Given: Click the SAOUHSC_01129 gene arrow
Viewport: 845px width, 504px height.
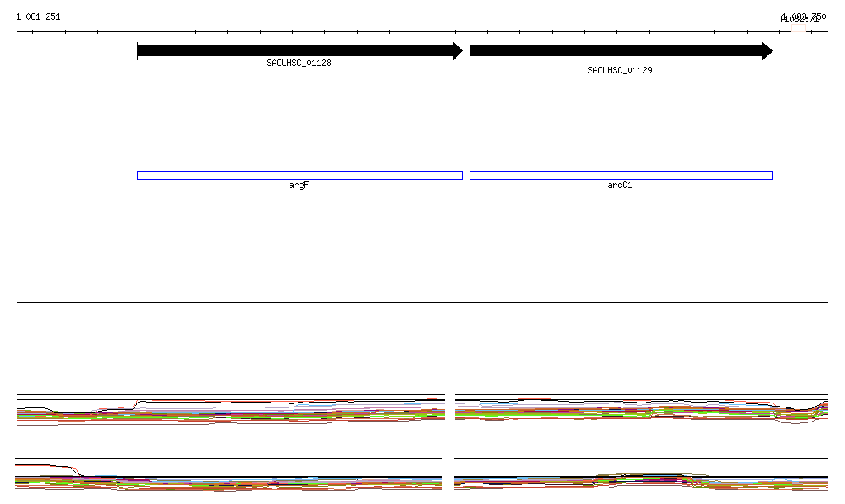Looking at the screenshot, I should tap(621, 51).
